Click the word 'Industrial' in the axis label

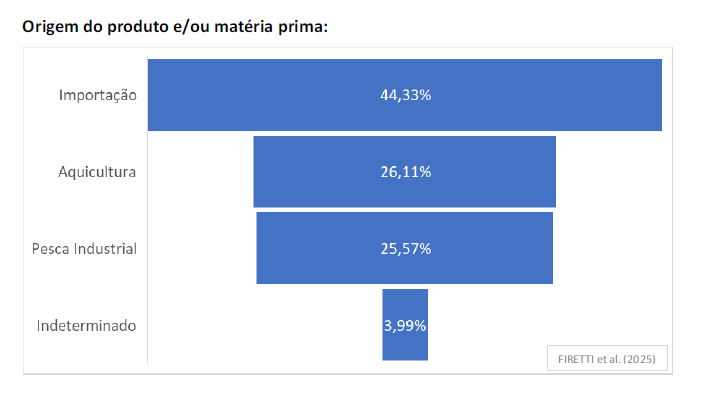[x=105, y=248]
